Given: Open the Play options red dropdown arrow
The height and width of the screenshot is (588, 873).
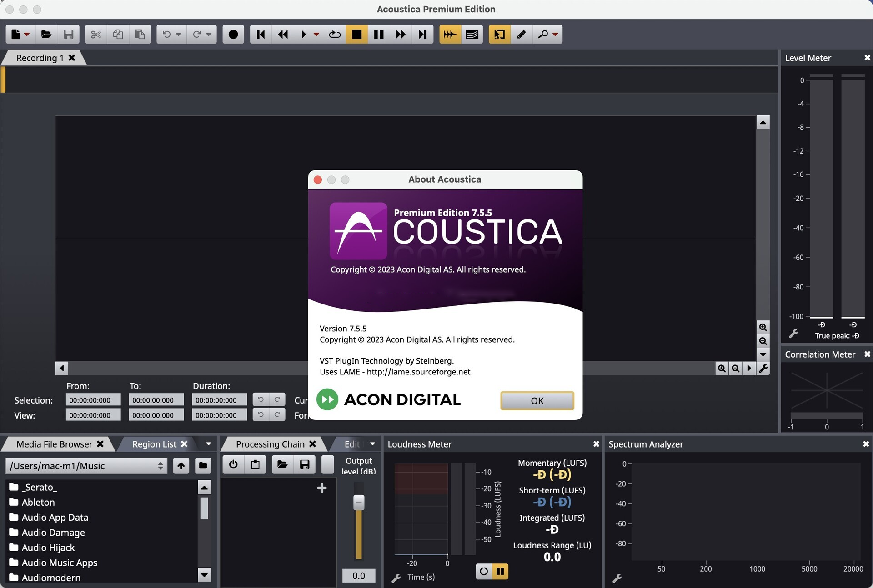Looking at the screenshot, I should pos(316,35).
